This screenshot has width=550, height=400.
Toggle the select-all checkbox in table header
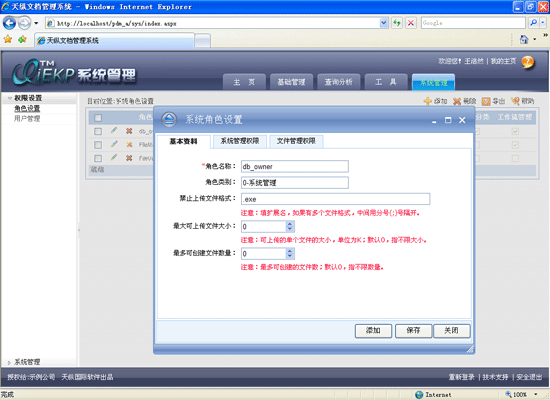tap(98, 118)
